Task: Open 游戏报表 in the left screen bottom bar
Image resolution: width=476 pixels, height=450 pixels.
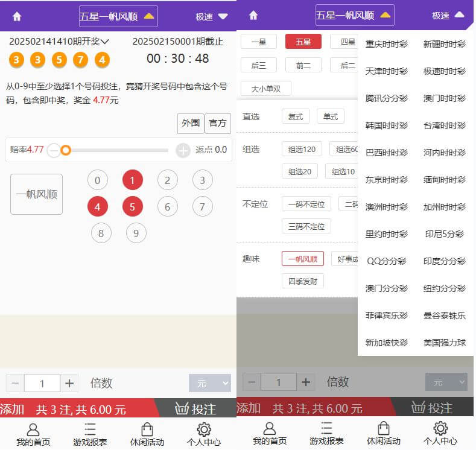Action: pyautogui.click(x=90, y=434)
